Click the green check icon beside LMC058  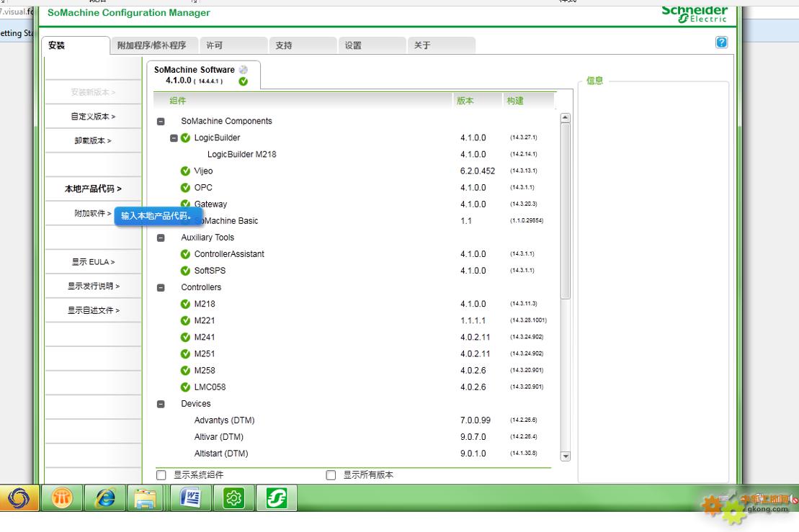tap(185, 387)
